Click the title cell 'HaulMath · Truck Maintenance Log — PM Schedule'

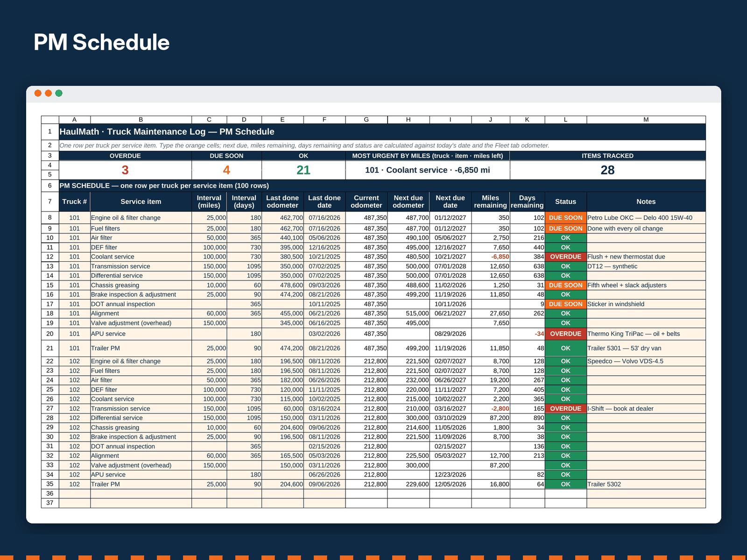(x=382, y=132)
